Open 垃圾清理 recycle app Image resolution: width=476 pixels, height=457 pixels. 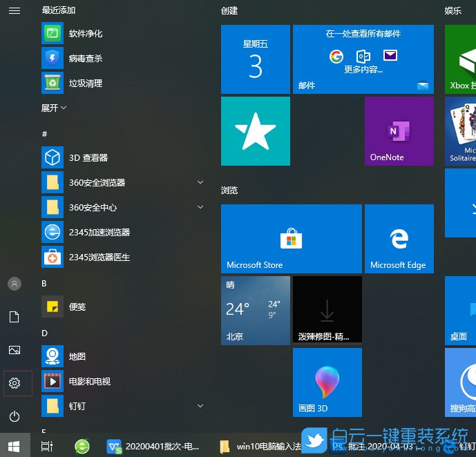tap(123, 83)
